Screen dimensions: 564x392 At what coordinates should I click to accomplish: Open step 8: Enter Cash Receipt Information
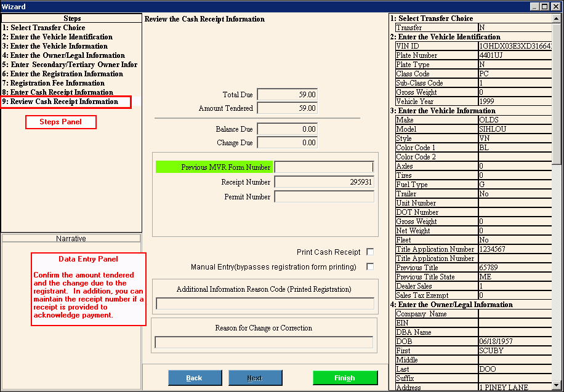[x=57, y=92]
